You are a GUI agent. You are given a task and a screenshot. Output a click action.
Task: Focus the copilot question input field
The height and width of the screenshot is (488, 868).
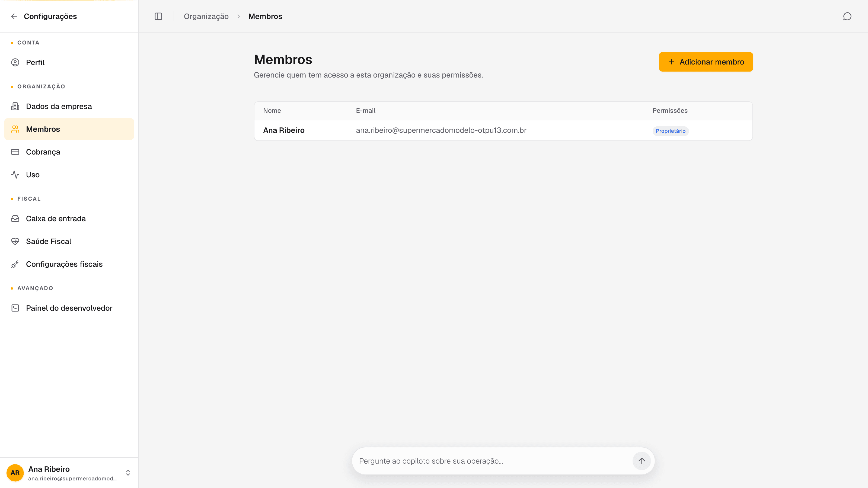point(494,461)
